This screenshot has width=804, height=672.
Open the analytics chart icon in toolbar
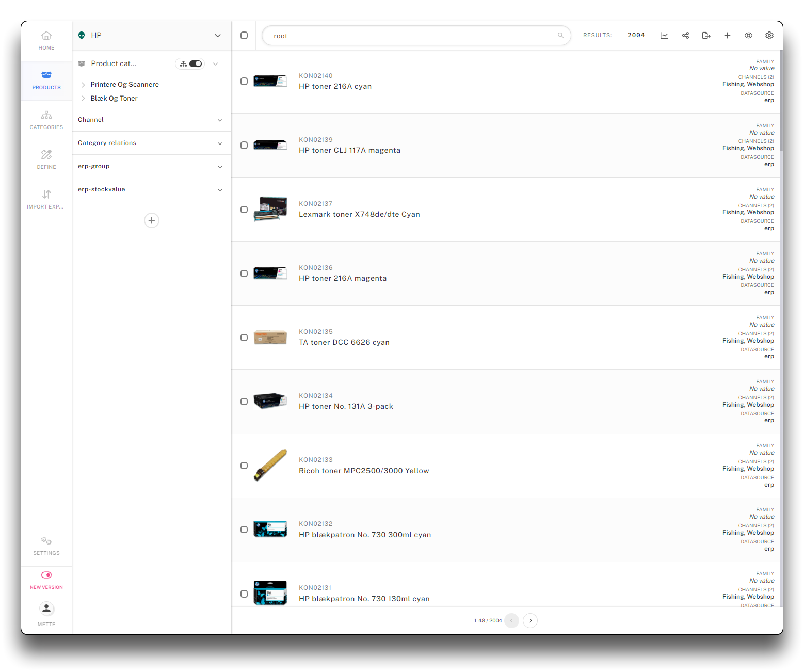pyautogui.click(x=664, y=36)
